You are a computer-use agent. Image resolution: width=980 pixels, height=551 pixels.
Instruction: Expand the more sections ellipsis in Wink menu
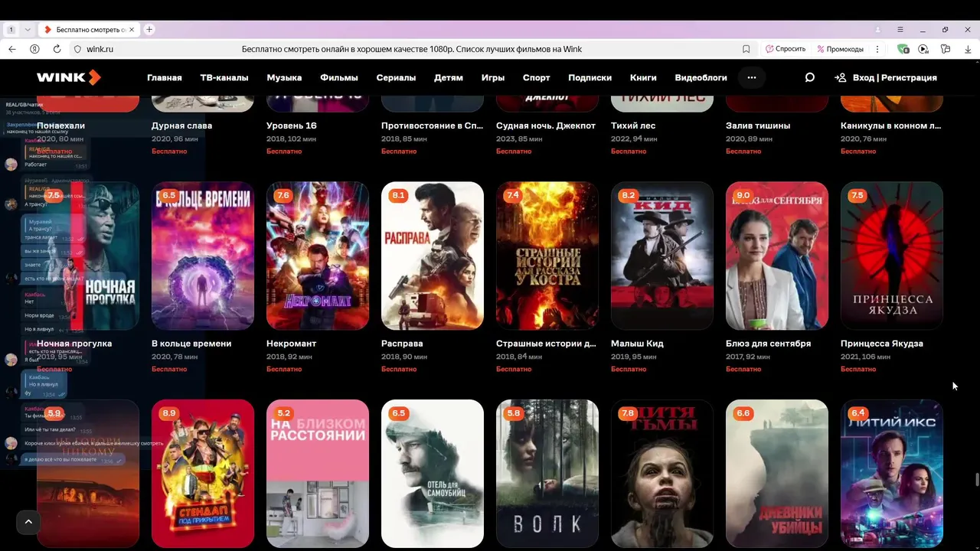point(751,77)
